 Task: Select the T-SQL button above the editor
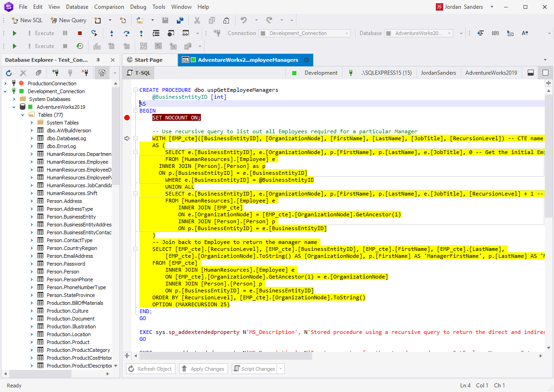tap(139, 72)
